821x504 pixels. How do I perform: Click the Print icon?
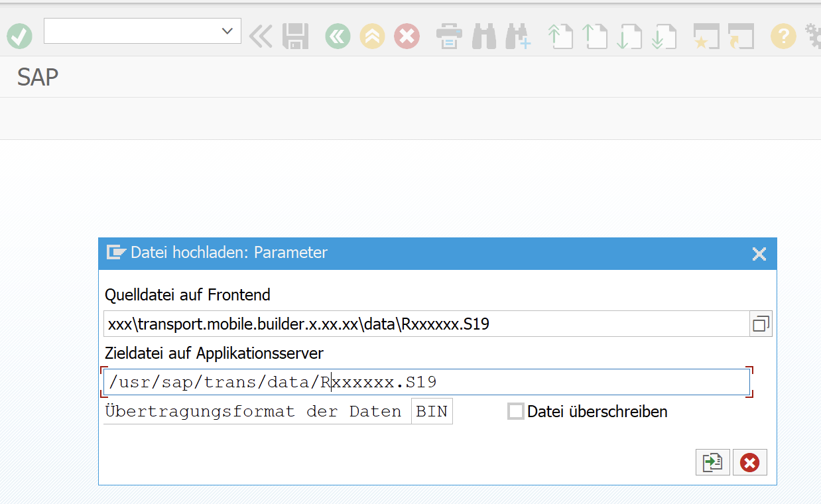coord(449,36)
